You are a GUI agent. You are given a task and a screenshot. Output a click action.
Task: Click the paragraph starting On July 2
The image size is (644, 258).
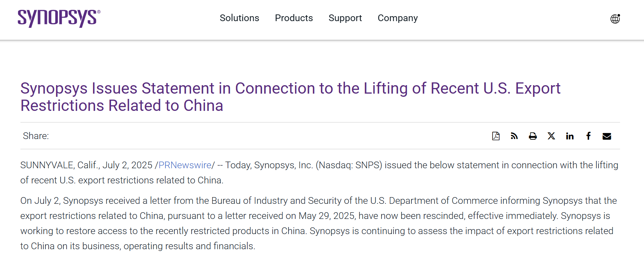tap(318, 223)
